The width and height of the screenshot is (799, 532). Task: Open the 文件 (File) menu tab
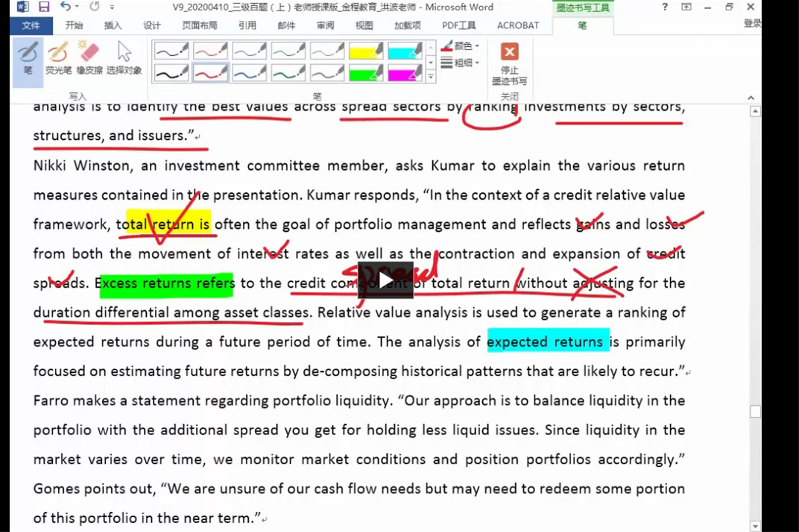(31, 25)
